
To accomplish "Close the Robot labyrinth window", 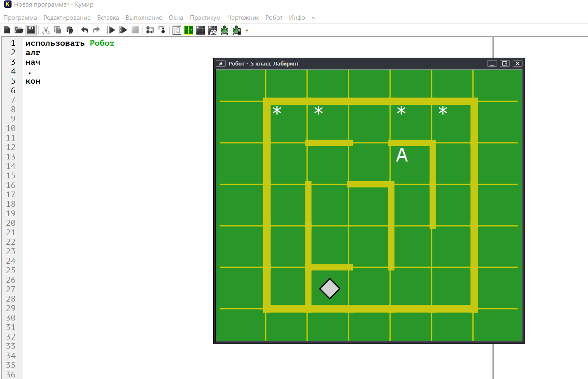I will click(x=518, y=63).
